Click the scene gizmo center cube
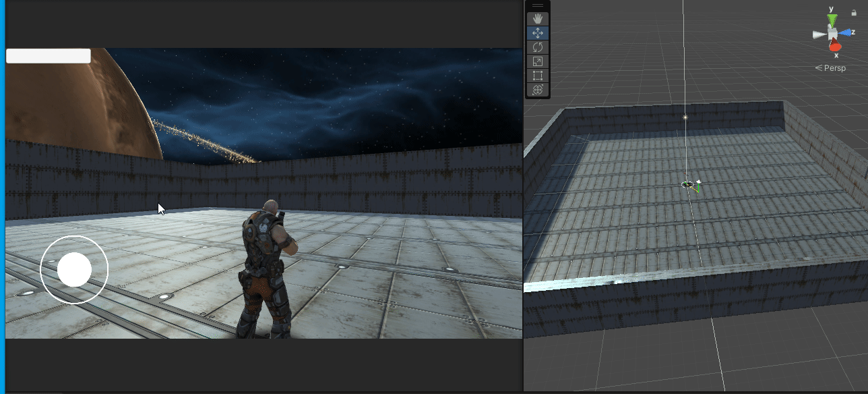 point(833,34)
